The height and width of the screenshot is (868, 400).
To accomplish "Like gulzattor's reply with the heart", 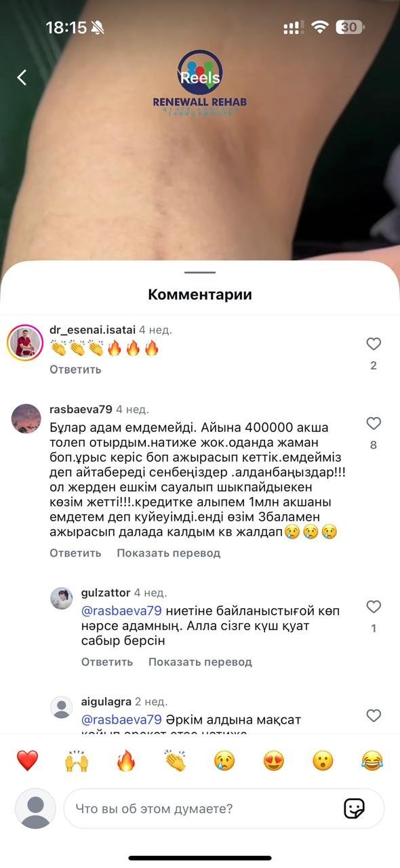I will (x=374, y=606).
